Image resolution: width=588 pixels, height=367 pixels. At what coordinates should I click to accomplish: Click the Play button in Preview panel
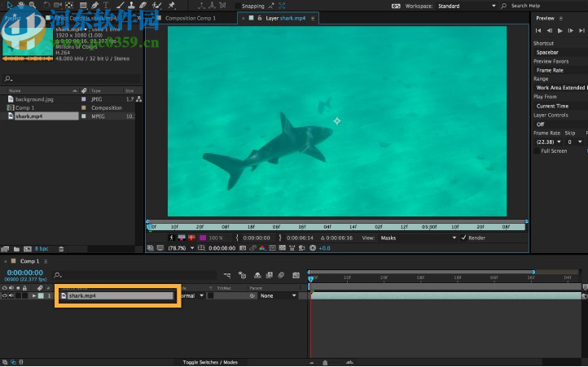click(x=561, y=30)
